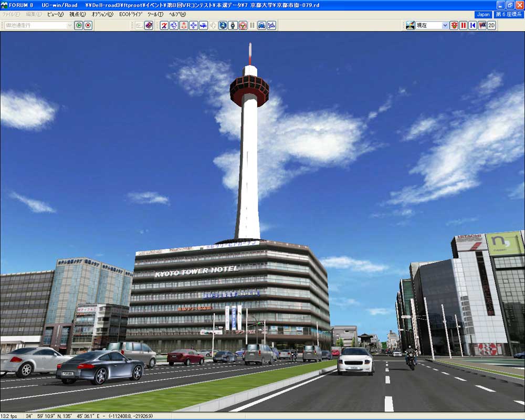Click the Kyoto Tower observation deck
Screen dimensions: 525x420
tap(249, 90)
